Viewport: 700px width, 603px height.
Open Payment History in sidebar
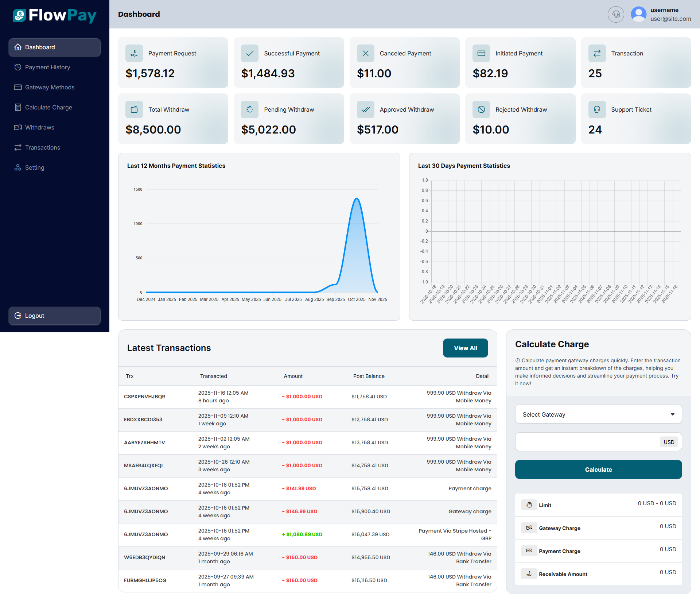pos(47,67)
